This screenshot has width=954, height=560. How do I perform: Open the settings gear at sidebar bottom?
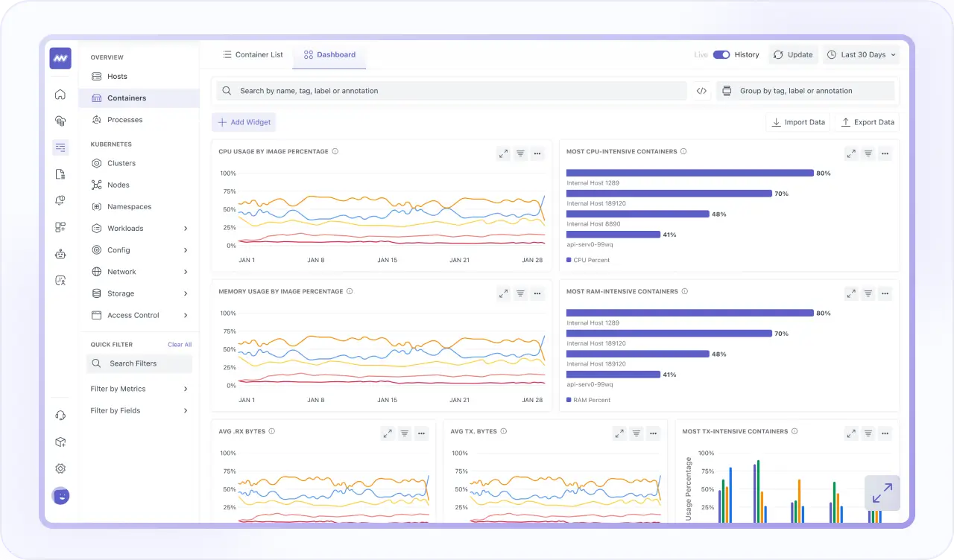60,468
